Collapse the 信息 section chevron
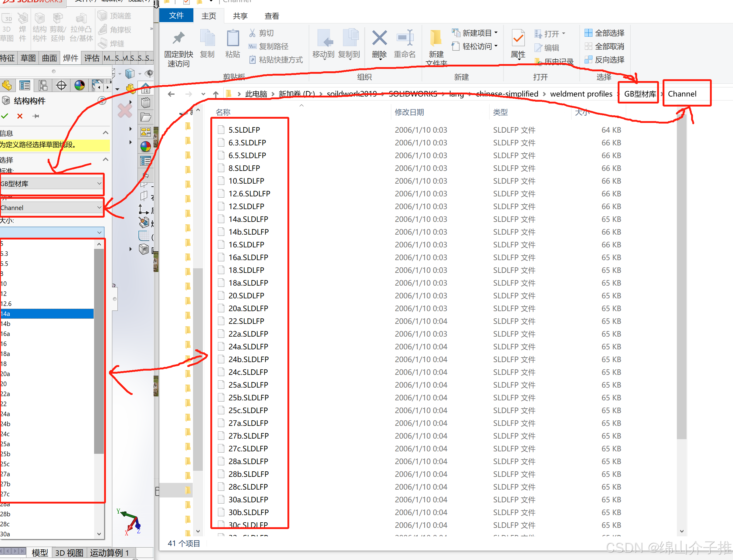Viewport: 733px width, 560px height. pyautogui.click(x=106, y=133)
